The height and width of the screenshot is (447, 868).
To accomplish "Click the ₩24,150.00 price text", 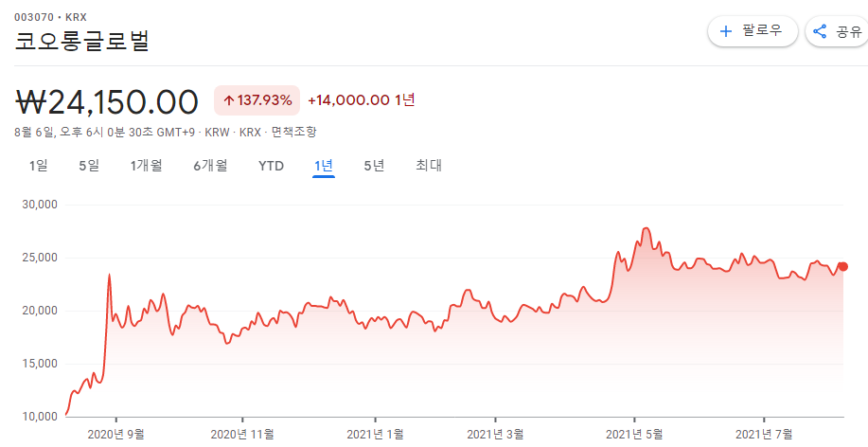I will point(106,102).
